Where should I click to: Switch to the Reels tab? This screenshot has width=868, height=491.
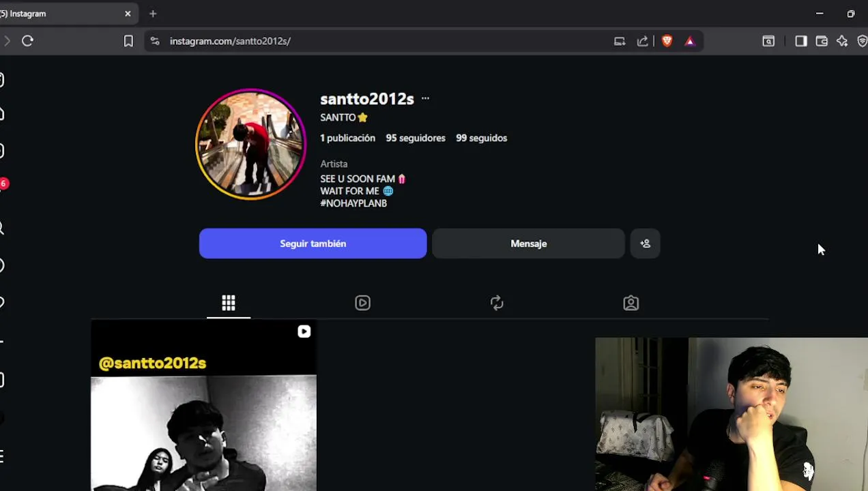[362, 303]
